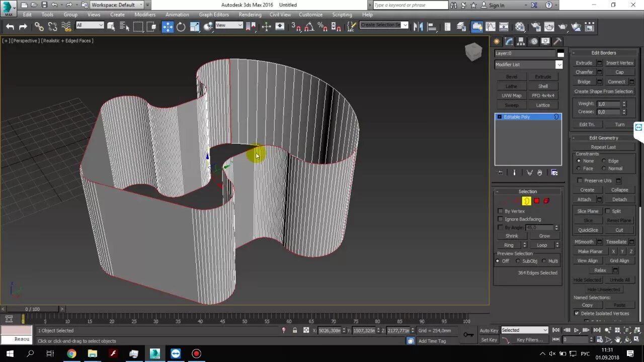The width and height of the screenshot is (644, 362).
Task: Open the Animation menu
Action: click(x=177, y=15)
